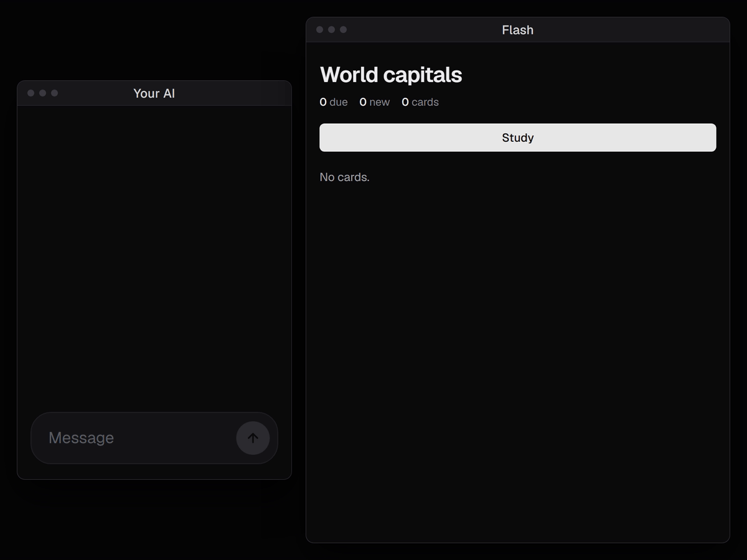Image resolution: width=747 pixels, height=560 pixels.
Task: Minimize the Flash window
Action: 332,30
